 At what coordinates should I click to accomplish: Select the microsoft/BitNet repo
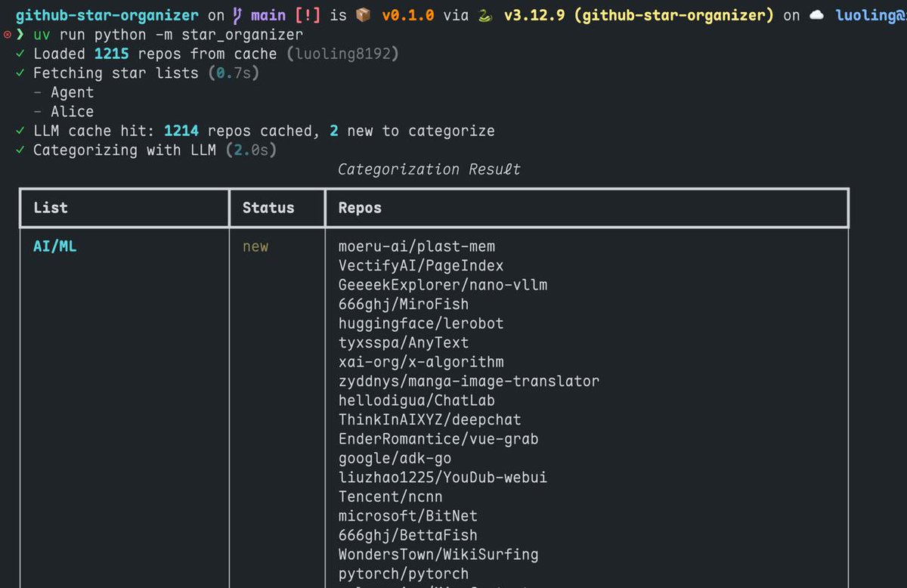coord(407,516)
